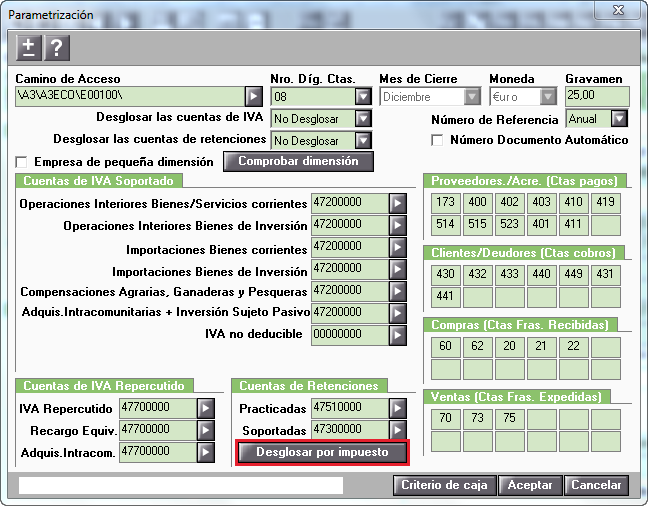Viewport: 648px width, 506px height.
Task: Click the empty status text box at bottom
Action: (x=181, y=485)
